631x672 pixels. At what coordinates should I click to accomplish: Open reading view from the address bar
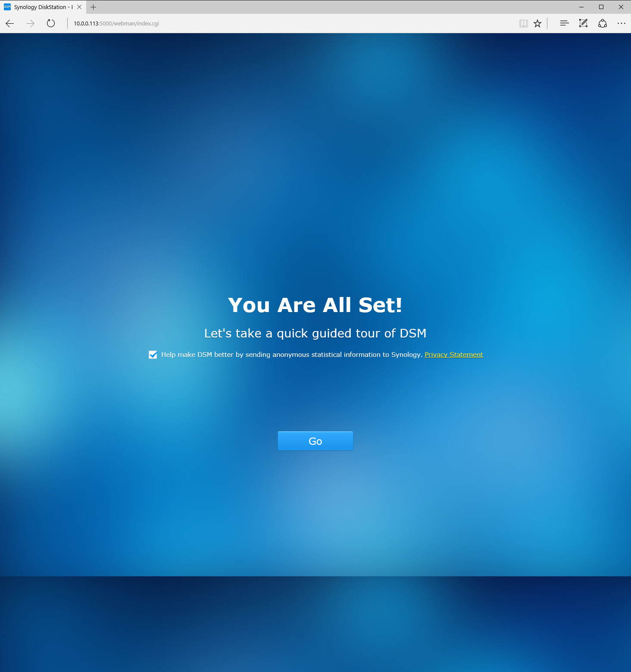tap(523, 23)
